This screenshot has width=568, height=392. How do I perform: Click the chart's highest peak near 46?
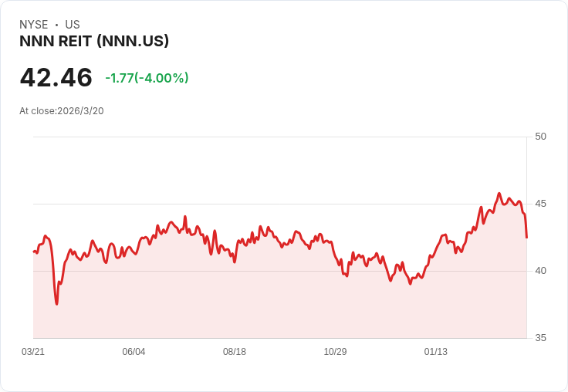click(499, 194)
